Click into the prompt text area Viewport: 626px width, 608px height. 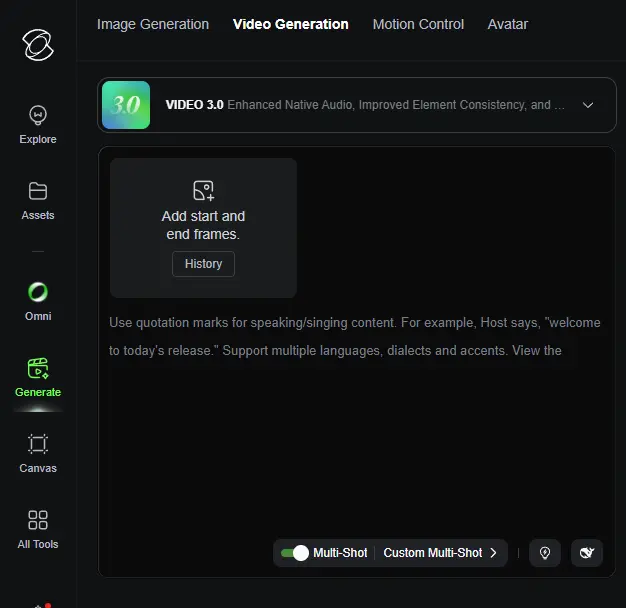click(357, 419)
